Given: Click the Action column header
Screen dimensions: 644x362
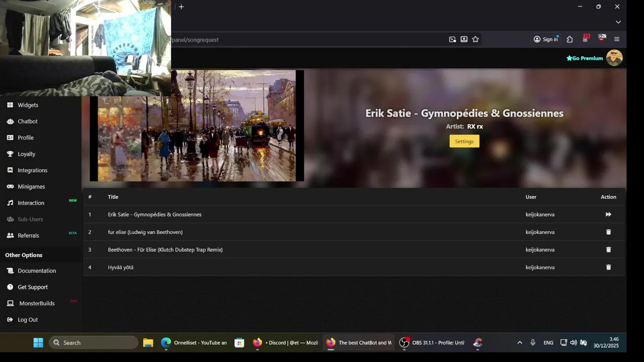Looking at the screenshot, I should (x=608, y=197).
